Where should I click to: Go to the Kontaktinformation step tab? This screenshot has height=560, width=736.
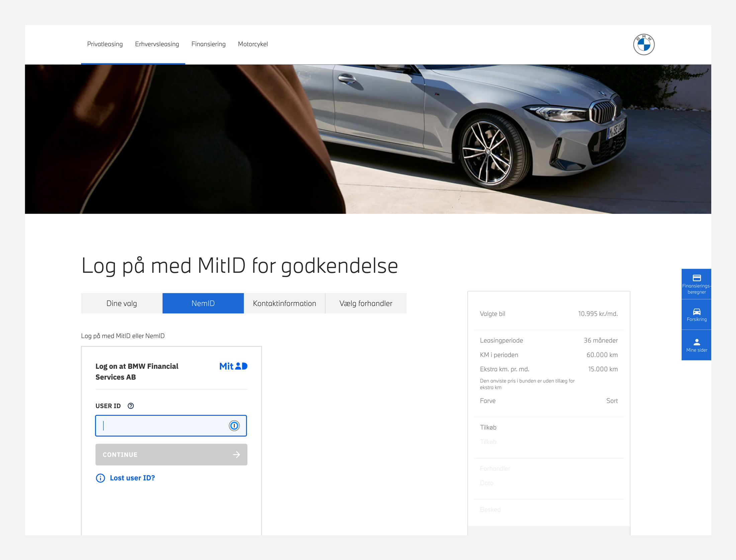(x=284, y=303)
